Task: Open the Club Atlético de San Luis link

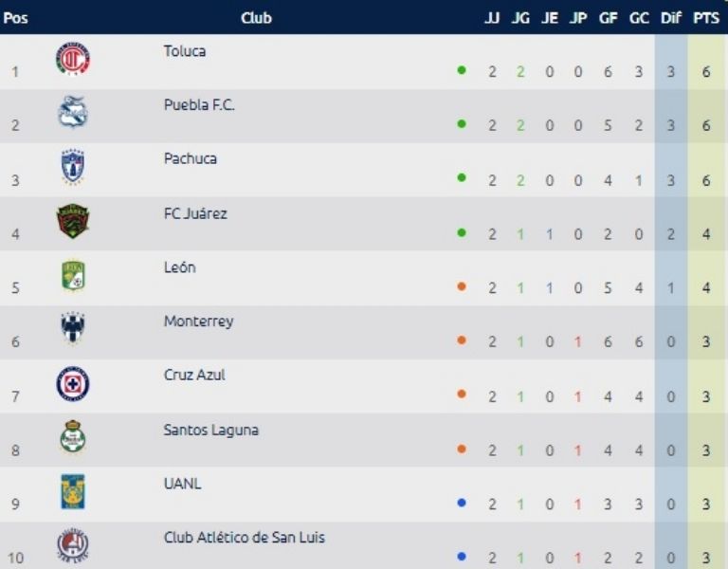Action: coord(244,538)
